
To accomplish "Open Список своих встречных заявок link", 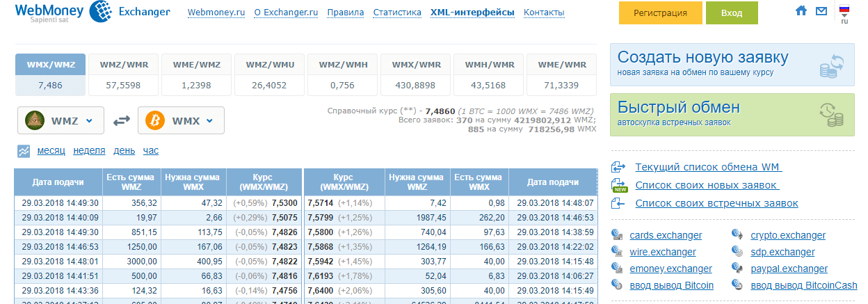I will (x=717, y=203).
